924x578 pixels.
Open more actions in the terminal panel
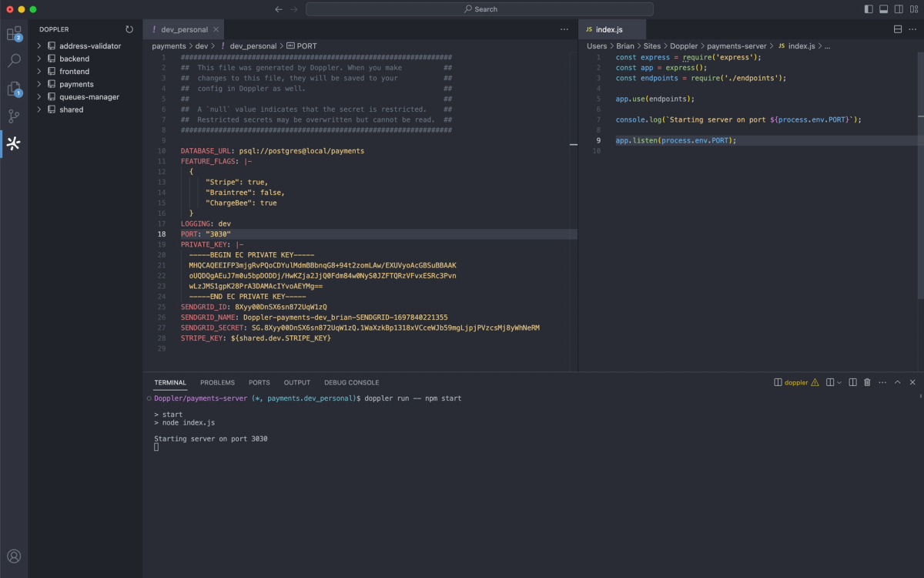point(882,382)
